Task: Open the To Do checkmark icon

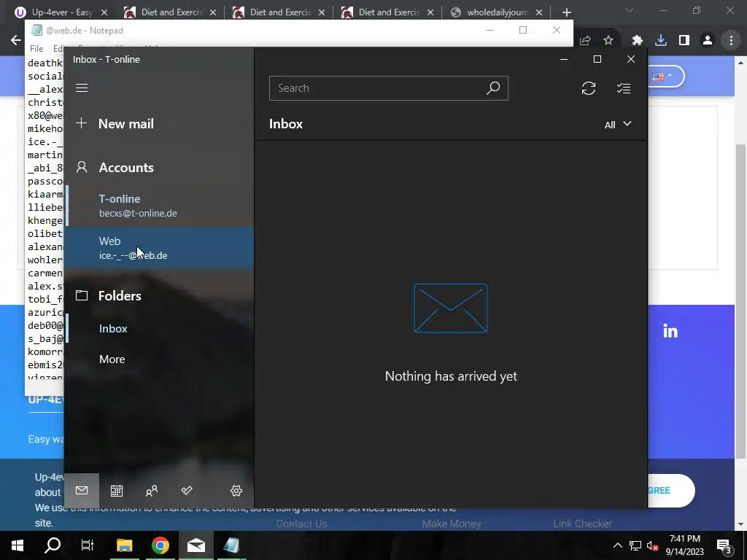Action: coord(187,491)
